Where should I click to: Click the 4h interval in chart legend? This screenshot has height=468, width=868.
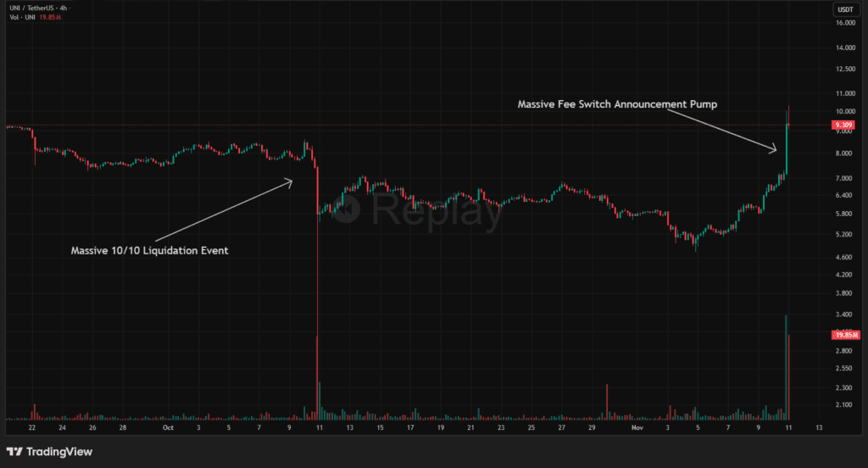[x=64, y=8]
